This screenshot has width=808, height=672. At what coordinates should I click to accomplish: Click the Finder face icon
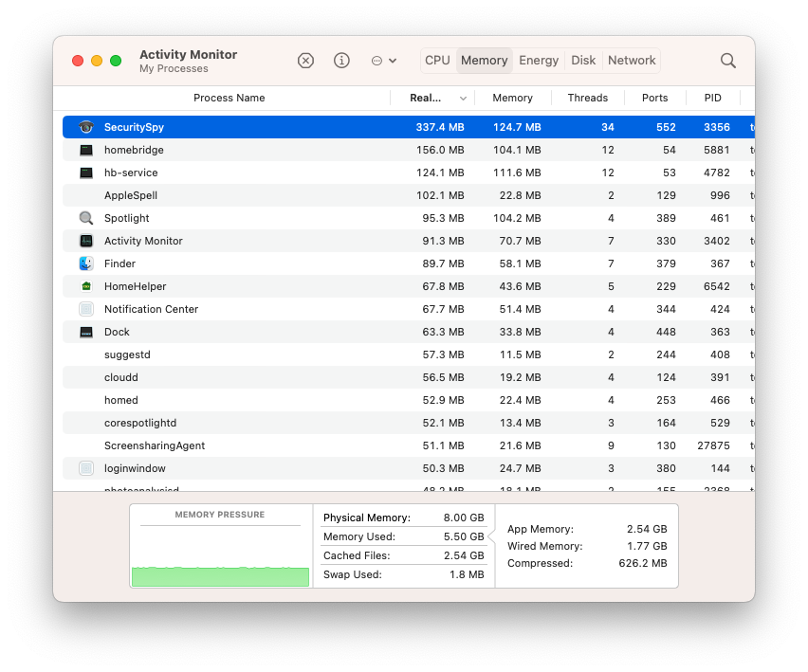86,263
